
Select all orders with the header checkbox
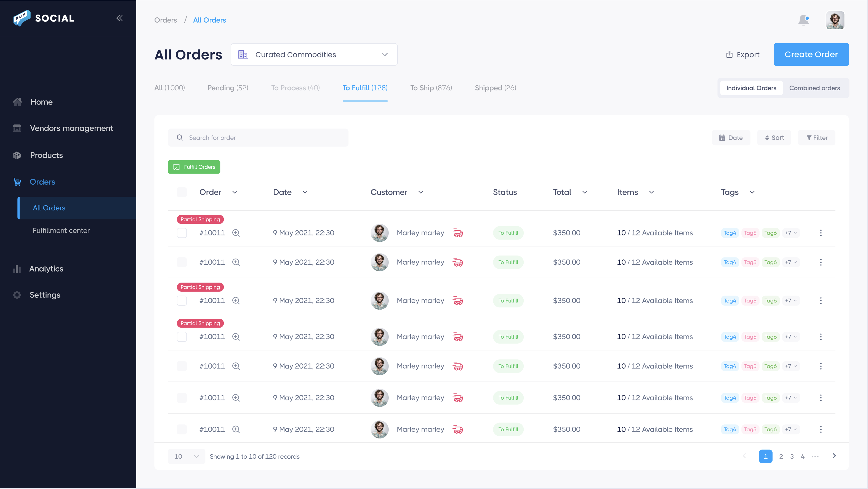pyautogui.click(x=182, y=192)
